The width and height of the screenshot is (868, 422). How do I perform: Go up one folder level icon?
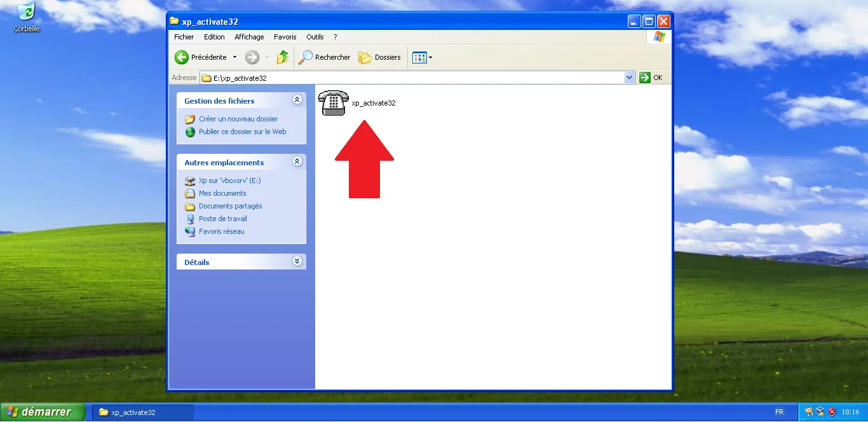pos(283,57)
